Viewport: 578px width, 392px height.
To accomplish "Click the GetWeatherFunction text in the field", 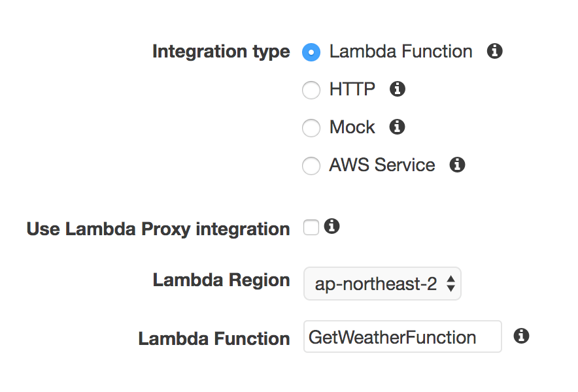I will point(392,337).
